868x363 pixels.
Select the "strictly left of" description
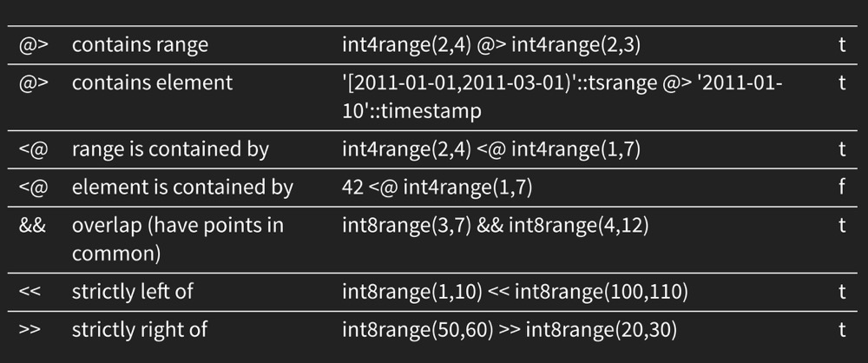pos(132,291)
